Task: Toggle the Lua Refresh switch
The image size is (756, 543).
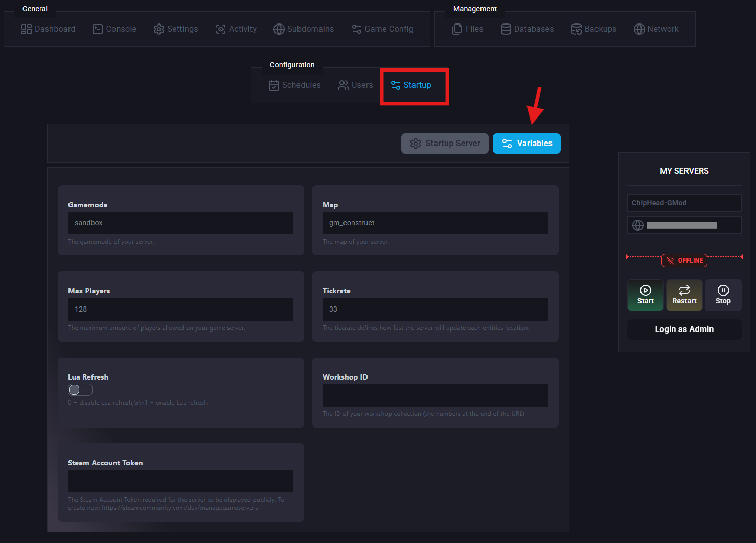Action: [x=80, y=390]
